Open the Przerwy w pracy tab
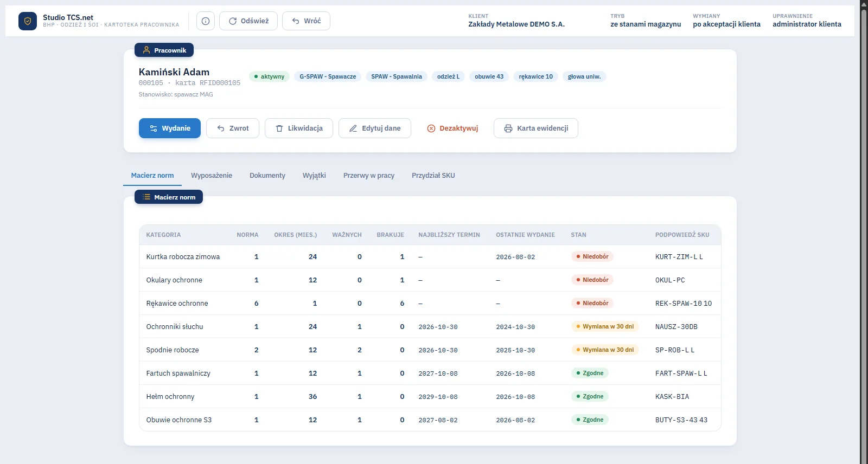This screenshot has width=868, height=464. [x=369, y=176]
